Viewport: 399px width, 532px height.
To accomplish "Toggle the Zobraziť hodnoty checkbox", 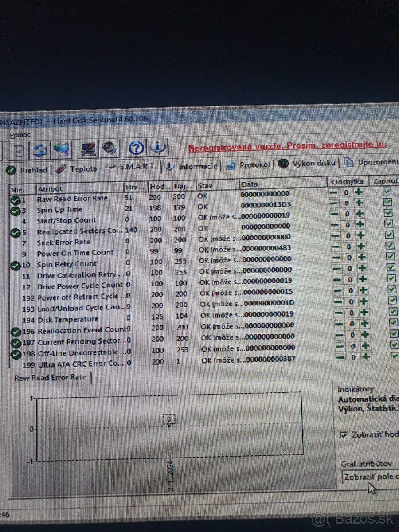I will [343, 434].
